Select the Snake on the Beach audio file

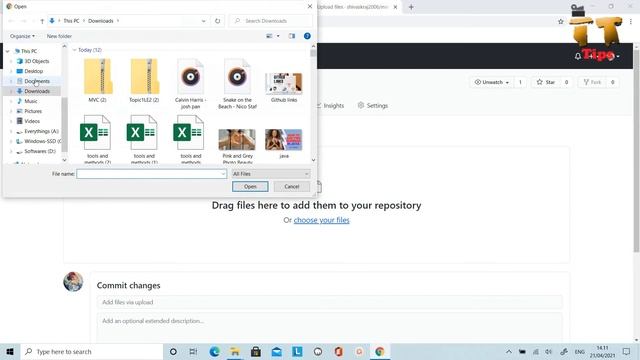pyautogui.click(x=237, y=84)
